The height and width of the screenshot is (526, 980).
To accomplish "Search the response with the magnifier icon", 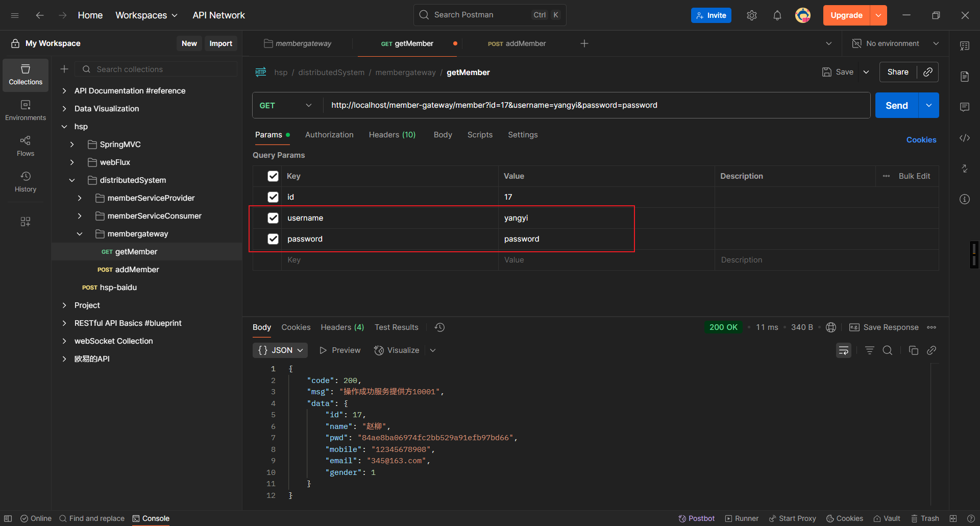I will [888, 350].
